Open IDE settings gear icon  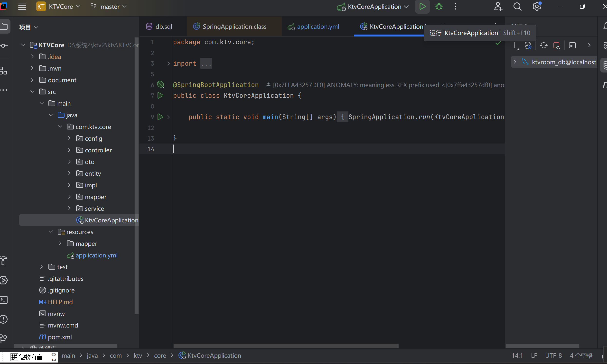point(537,7)
